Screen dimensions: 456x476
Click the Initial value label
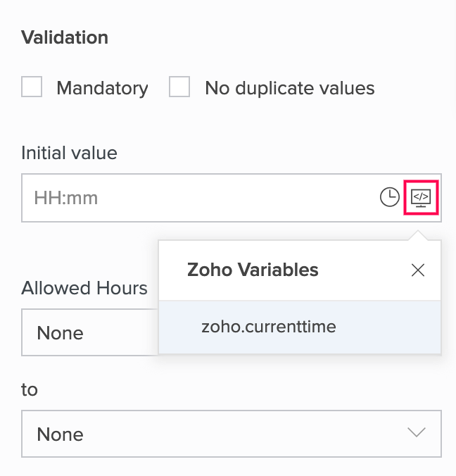69,153
